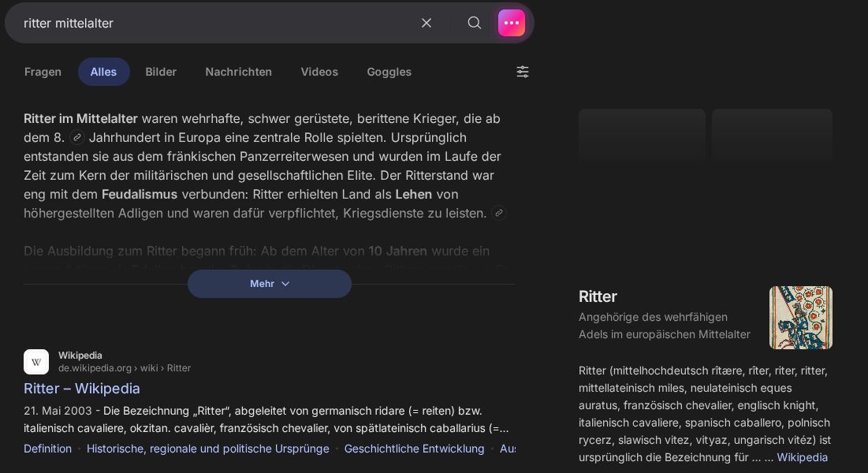The image size is (868, 473).
Task: Open the Videos tab
Action: [x=319, y=72]
